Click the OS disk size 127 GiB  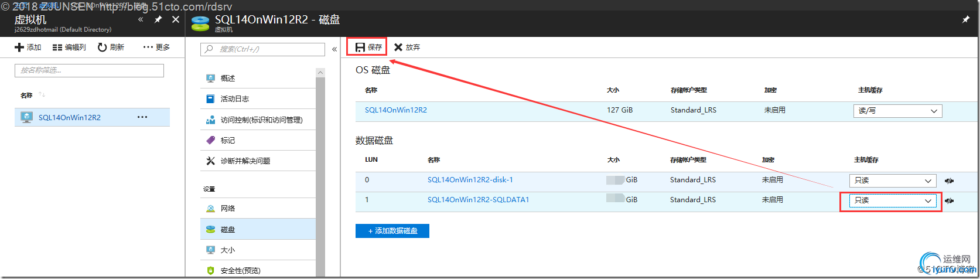point(620,110)
